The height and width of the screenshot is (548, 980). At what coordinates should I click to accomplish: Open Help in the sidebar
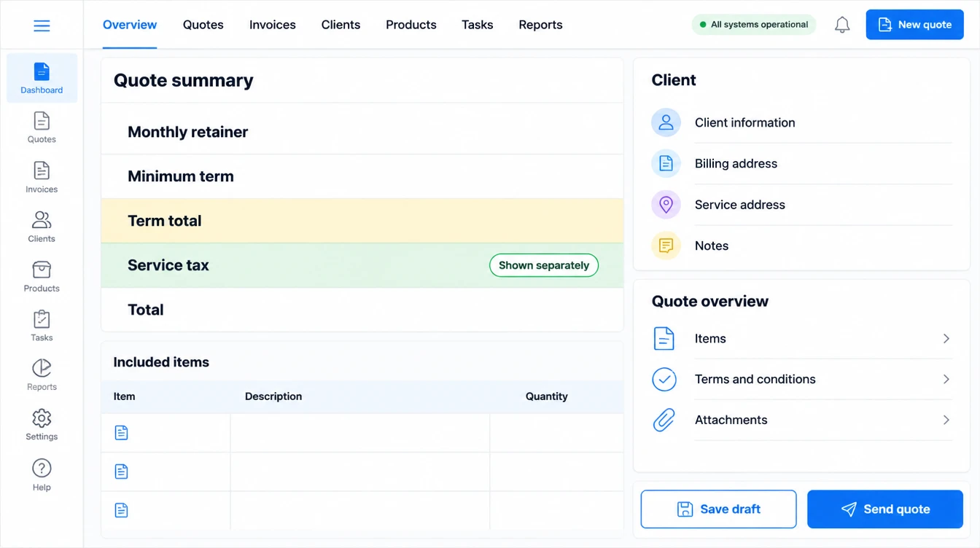pyautogui.click(x=42, y=475)
